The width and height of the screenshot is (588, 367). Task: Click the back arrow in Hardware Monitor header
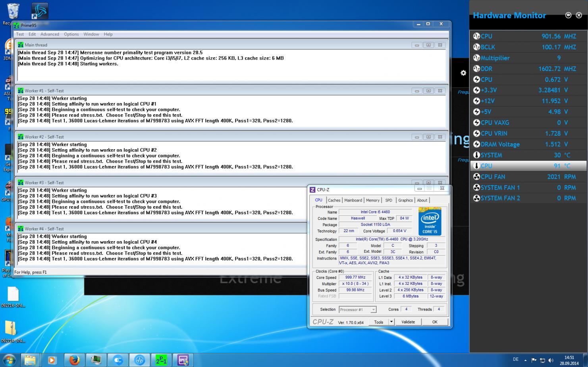click(x=568, y=15)
